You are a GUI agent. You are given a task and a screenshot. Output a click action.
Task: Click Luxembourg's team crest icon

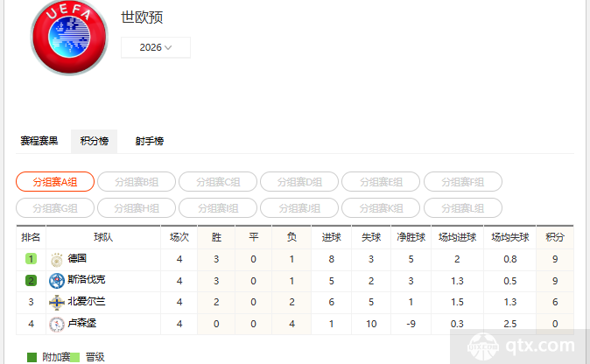click(57, 324)
